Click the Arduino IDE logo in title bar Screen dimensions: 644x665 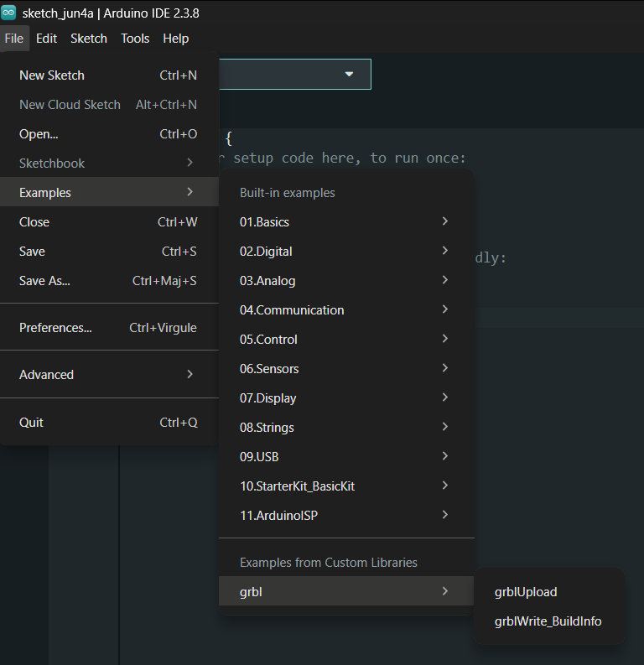pos(8,13)
